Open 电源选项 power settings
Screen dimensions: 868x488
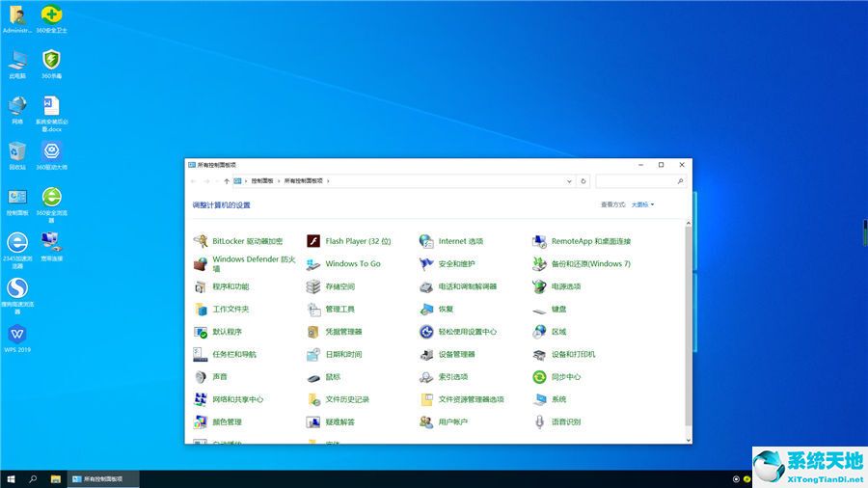[565, 286]
